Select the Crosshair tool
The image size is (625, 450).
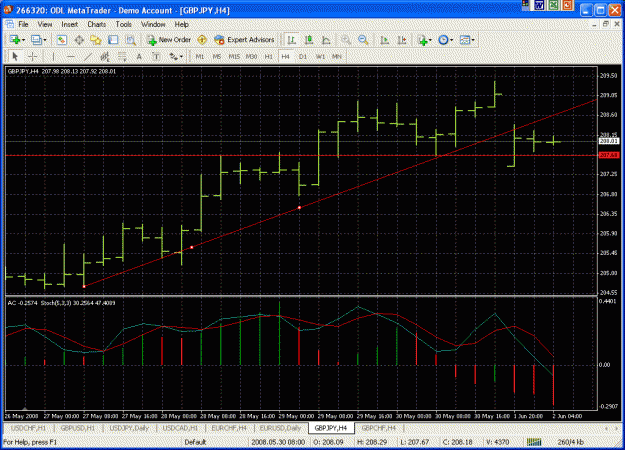pos(32,57)
